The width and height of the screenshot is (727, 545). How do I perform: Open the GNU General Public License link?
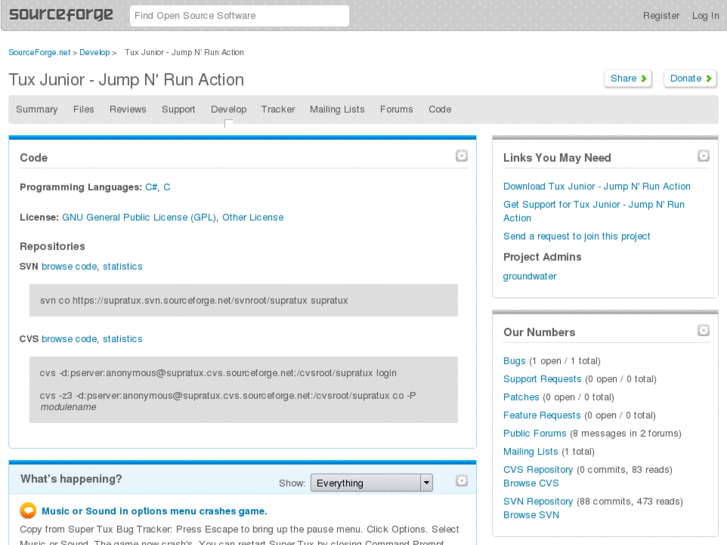[x=139, y=217]
